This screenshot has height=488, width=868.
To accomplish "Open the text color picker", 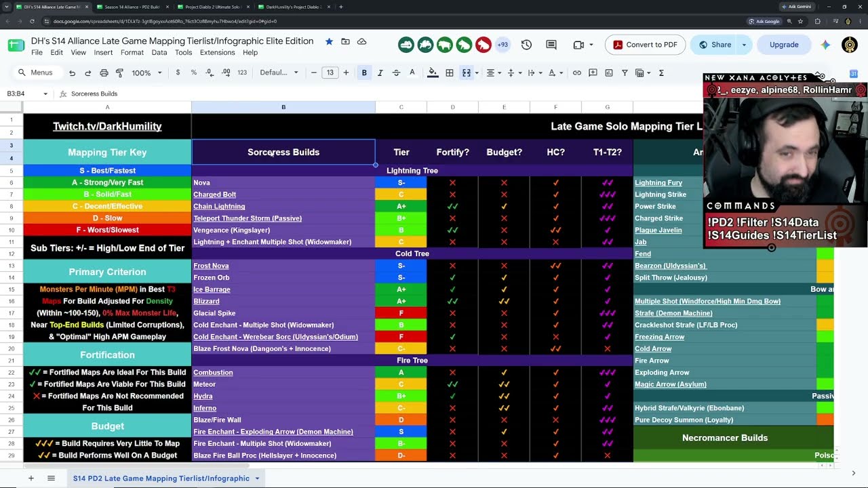I will 412,73.
